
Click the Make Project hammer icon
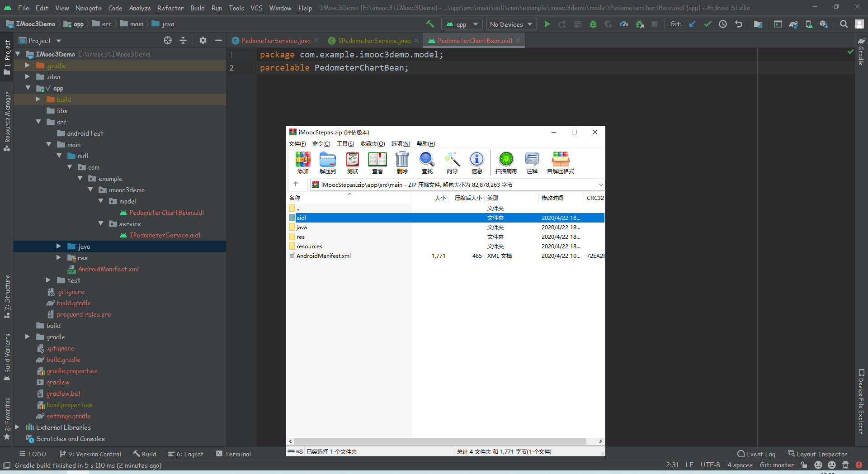[x=429, y=24]
